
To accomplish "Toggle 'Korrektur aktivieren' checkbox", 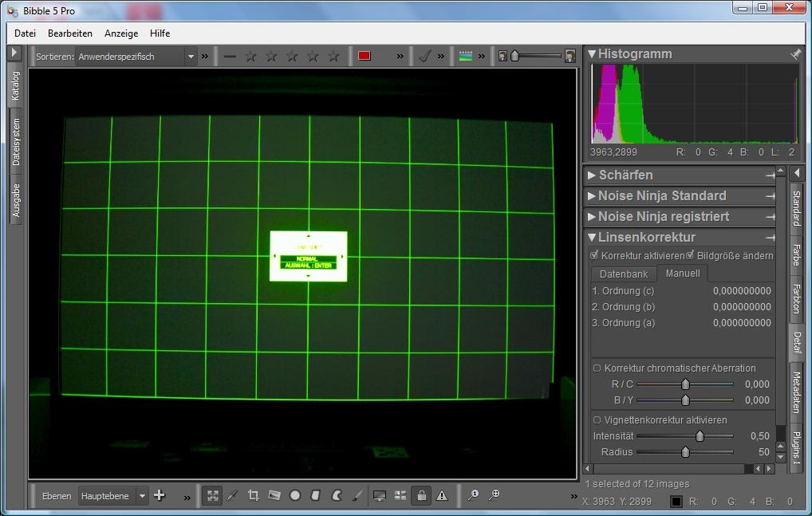I will point(594,256).
